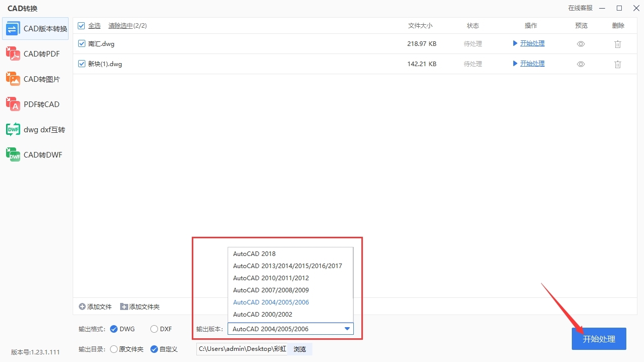The image size is (644, 362).
Task: Toggle the 全选 select-all checkbox
Action: (x=81, y=25)
